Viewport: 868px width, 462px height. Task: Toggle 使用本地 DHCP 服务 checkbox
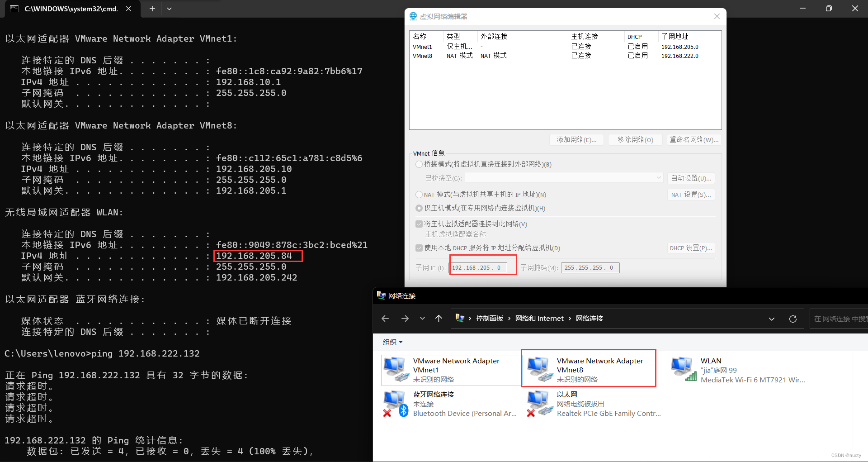419,248
